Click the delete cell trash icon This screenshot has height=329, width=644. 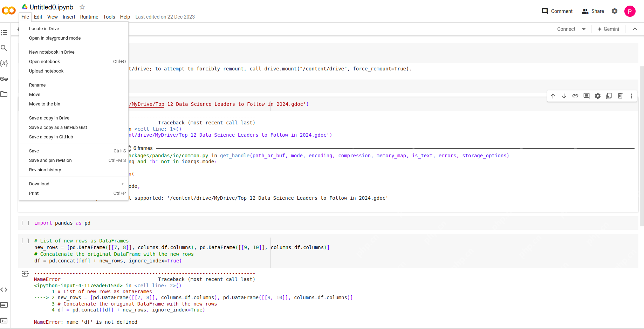click(x=620, y=96)
